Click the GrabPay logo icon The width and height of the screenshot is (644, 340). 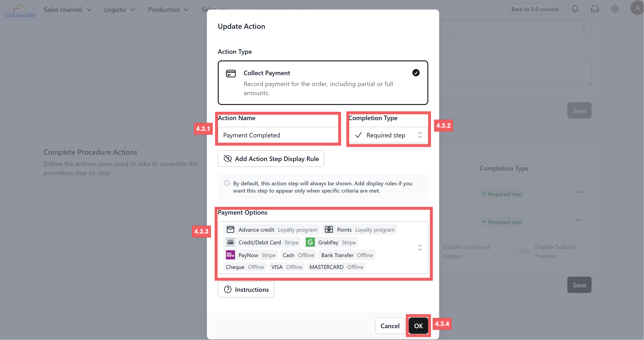pos(310,242)
